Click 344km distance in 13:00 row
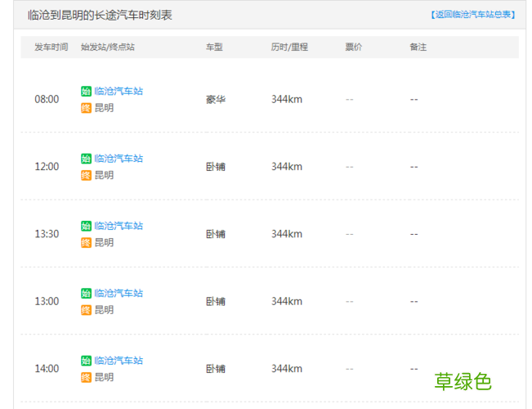This screenshot has height=409, width=532. pos(287,301)
